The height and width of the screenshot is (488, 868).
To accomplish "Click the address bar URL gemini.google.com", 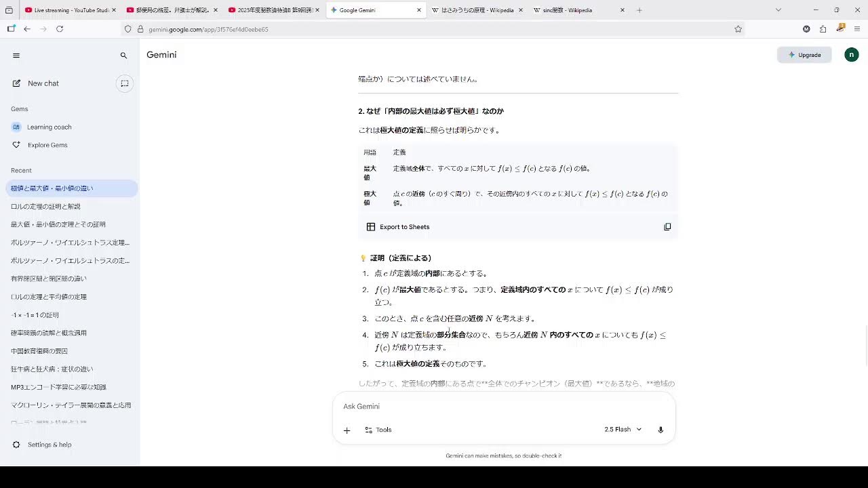I will pyautogui.click(x=208, y=29).
